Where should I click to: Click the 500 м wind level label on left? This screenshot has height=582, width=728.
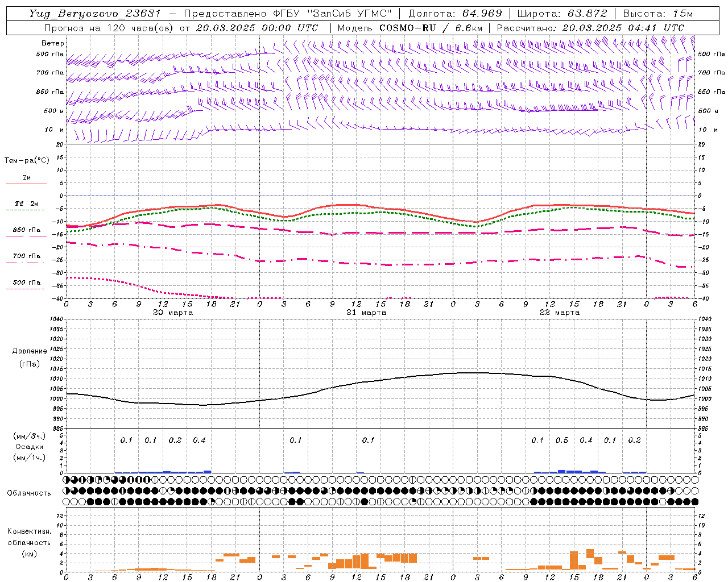54,111
